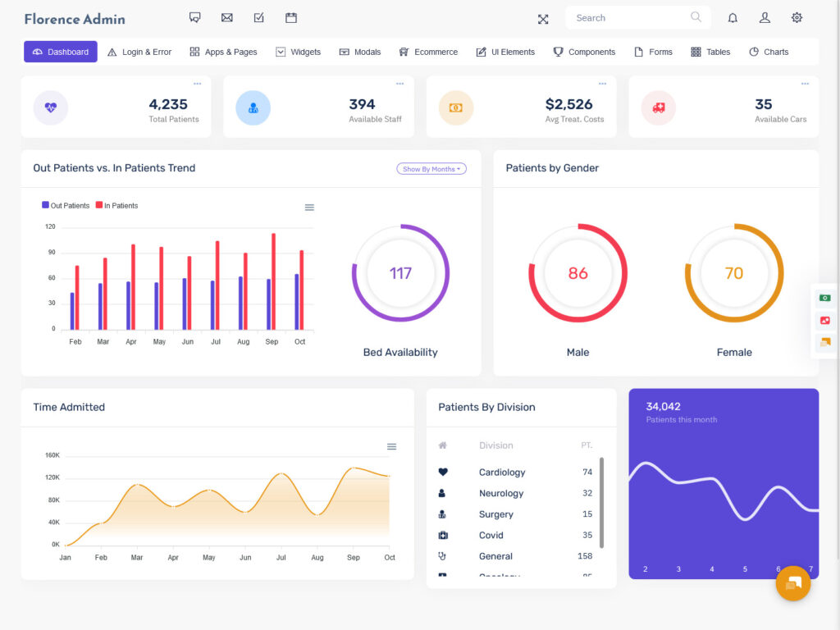Image resolution: width=840 pixels, height=630 pixels.
Task: Click into the Search input field
Action: [632, 17]
